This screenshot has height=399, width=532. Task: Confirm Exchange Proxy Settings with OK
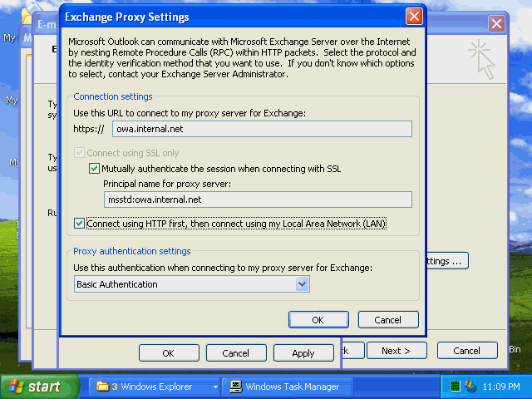318,319
